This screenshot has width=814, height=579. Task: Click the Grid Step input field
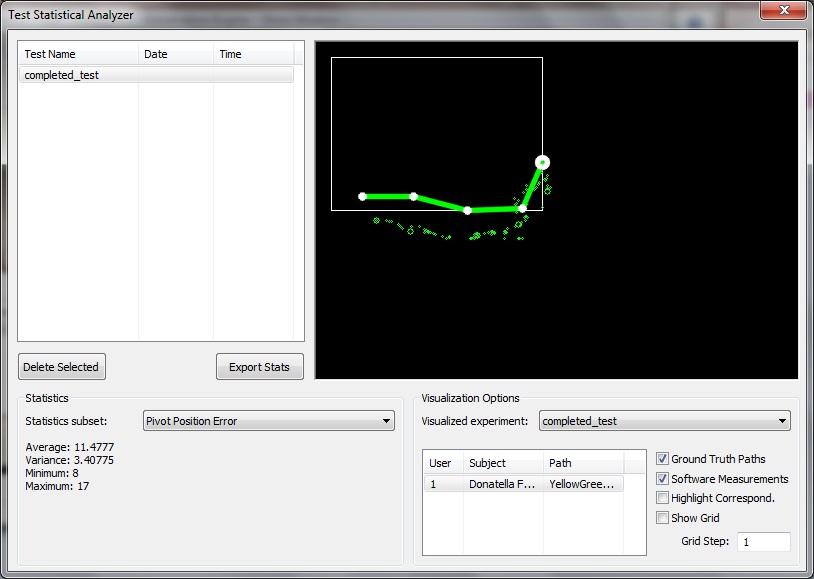[763, 541]
